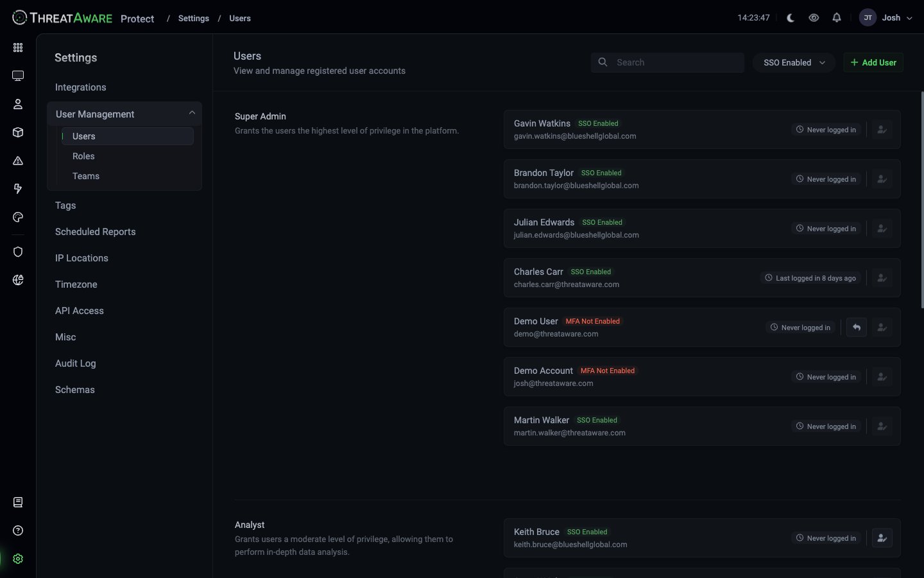This screenshot has height=578, width=924.
Task: Open Integrations settings
Action: [x=81, y=87]
